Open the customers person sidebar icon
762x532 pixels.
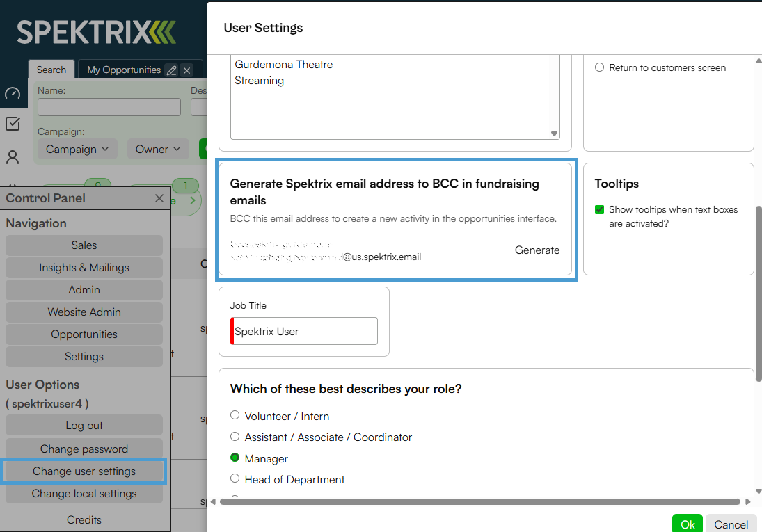tap(13, 157)
